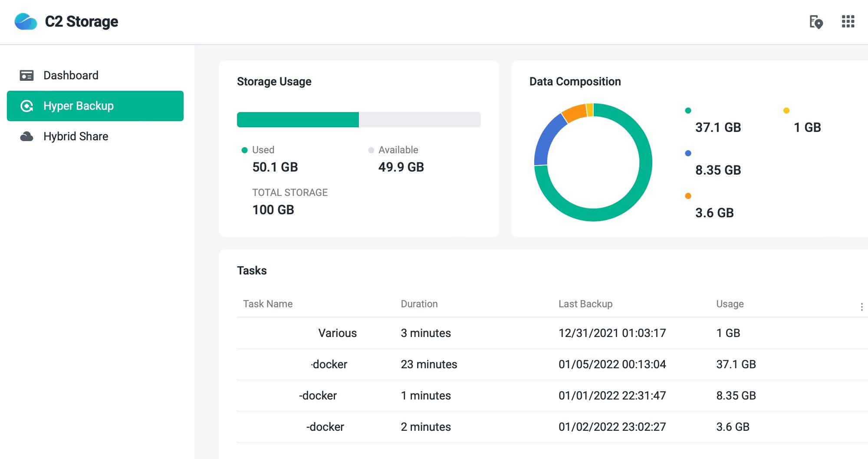
Task: Click the Hybrid Share cloud icon
Action: coord(26,136)
